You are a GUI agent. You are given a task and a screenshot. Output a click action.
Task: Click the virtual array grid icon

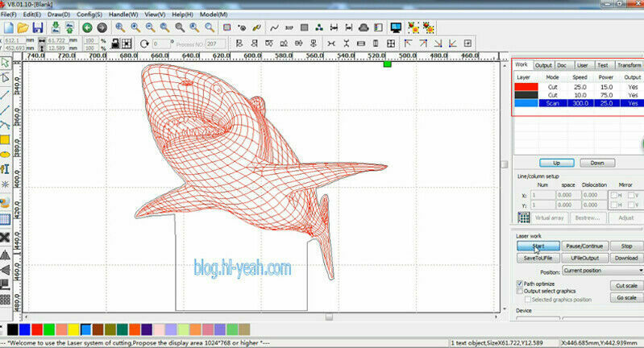pyautogui.click(x=524, y=217)
